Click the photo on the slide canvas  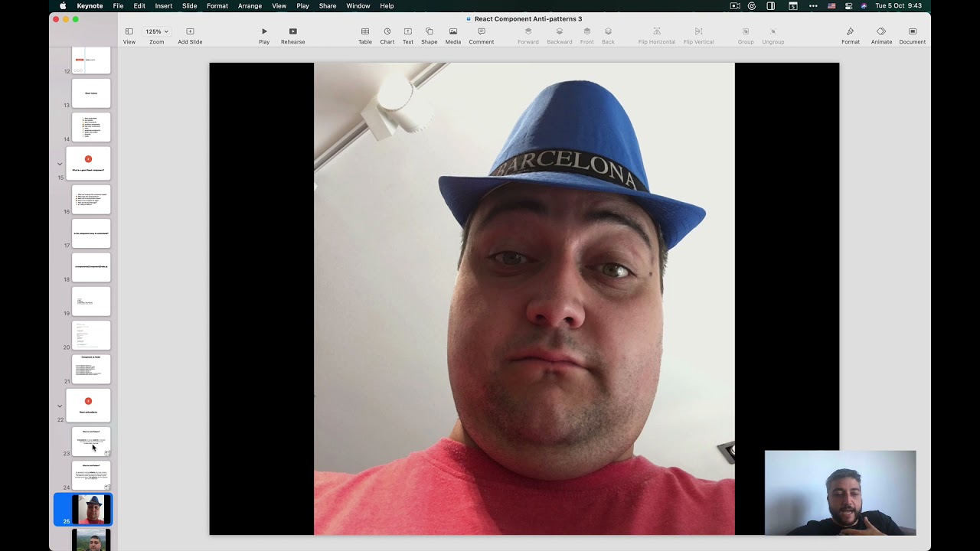click(x=524, y=298)
